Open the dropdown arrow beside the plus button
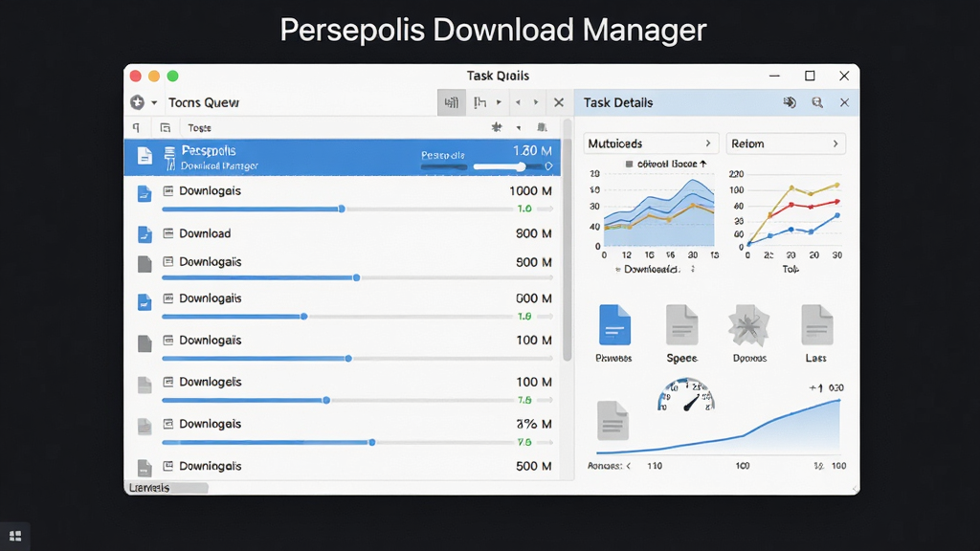Viewport: 980px width, 551px height. point(154,102)
